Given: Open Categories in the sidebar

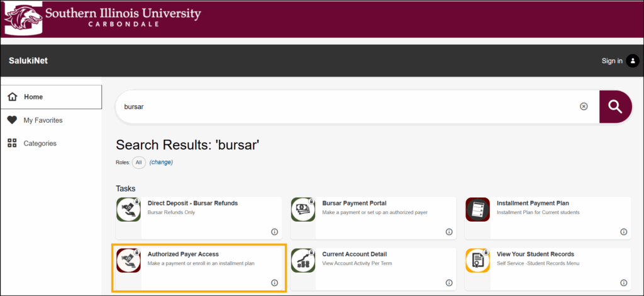Looking at the screenshot, I should coord(40,144).
